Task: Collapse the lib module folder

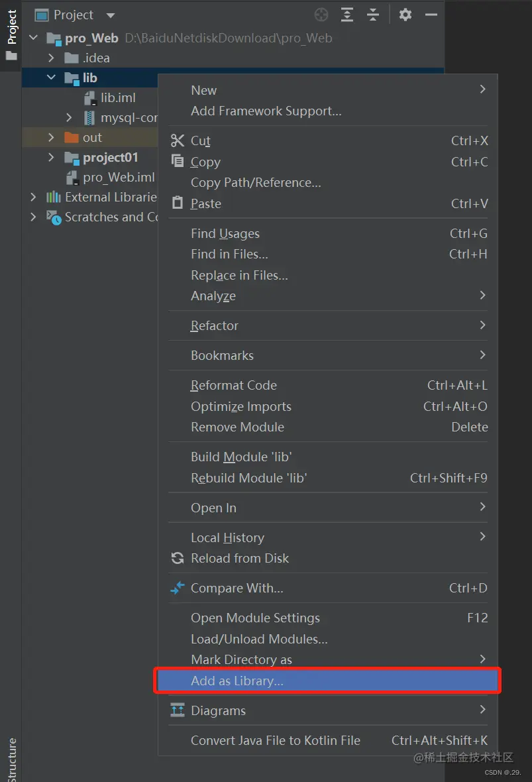Action: [x=52, y=78]
